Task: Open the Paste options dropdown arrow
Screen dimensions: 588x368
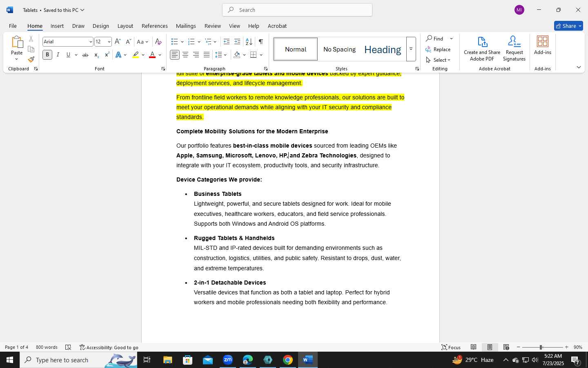Action: pos(17,59)
